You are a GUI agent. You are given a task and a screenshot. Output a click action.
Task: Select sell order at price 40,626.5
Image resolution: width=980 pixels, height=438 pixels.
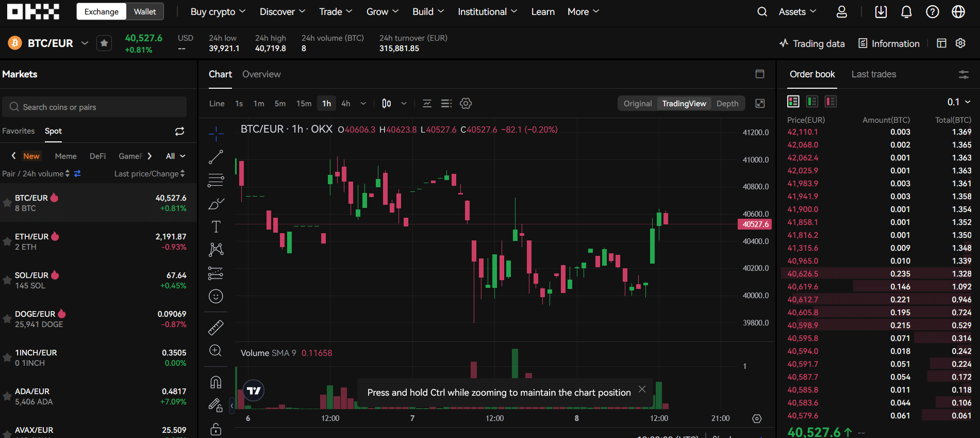click(x=879, y=274)
